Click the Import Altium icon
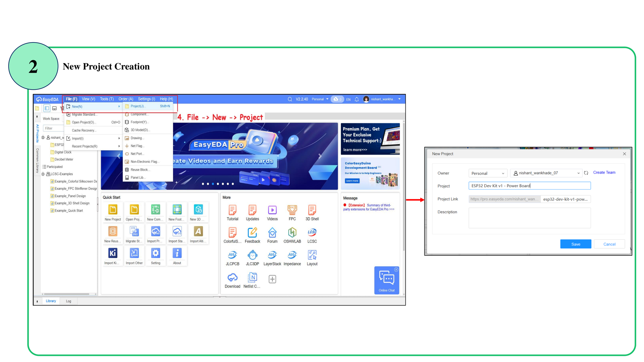The image size is (644, 362). click(198, 231)
